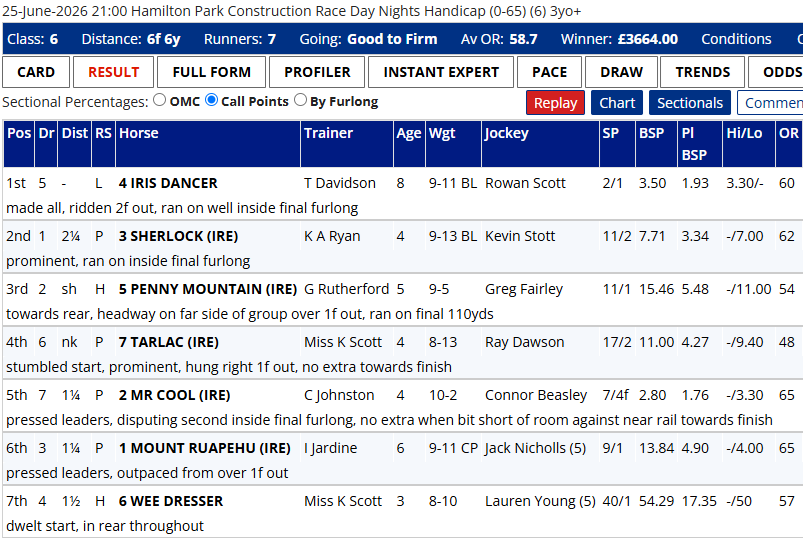Screen dimensions: 803x538
Task: Switch to PACE tab
Action: point(550,72)
